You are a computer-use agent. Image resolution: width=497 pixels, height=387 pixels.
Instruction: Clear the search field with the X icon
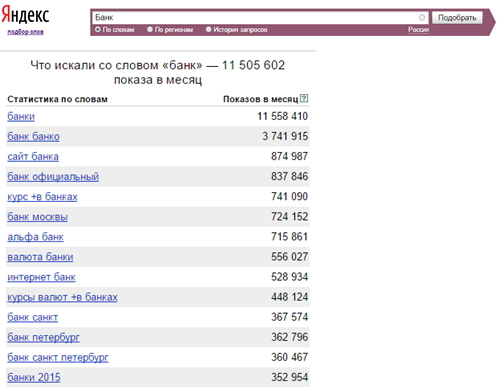(422, 17)
